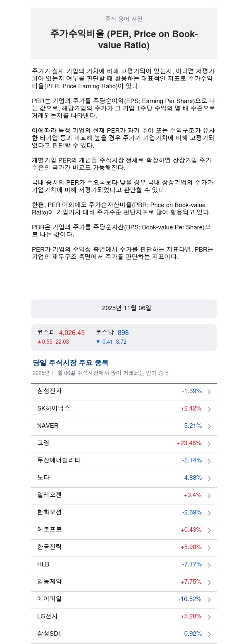
Task: Select the 2025년 11월 06일 date bar
Action: tap(124, 309)
